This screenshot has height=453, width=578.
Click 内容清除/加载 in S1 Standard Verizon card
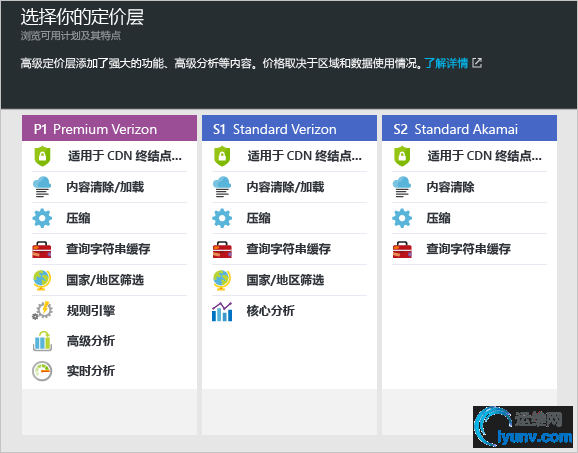(285, 187)
